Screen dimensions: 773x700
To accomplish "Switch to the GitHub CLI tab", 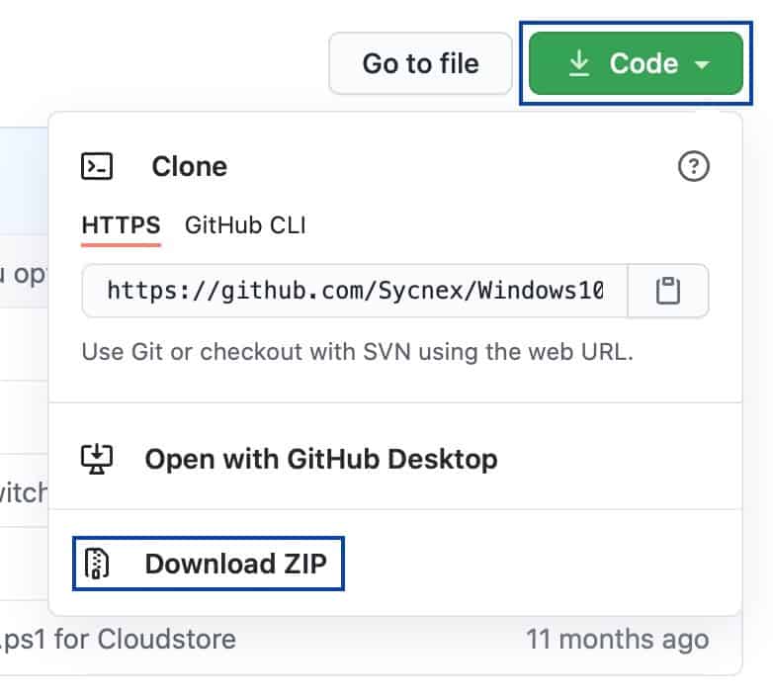I will [x=245, y=225].
